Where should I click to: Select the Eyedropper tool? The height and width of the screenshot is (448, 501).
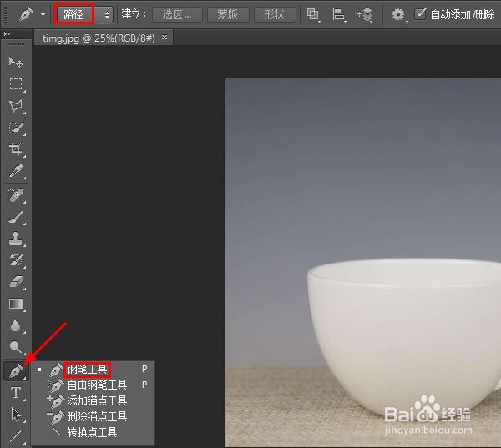16,171
